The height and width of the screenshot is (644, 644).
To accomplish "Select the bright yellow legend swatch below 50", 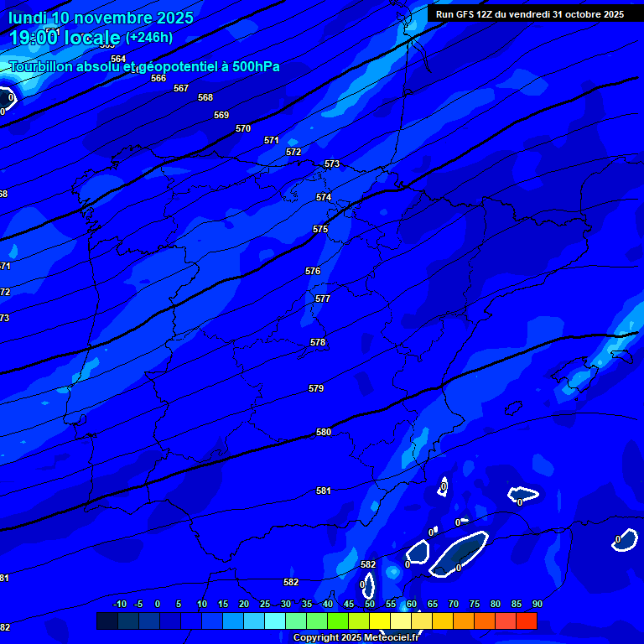I will pos(379,621).
